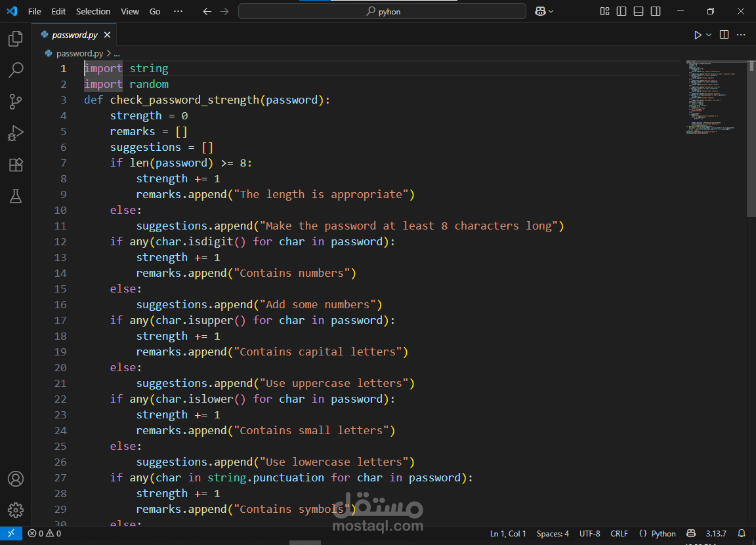Open the Testing flask view
Screen dimensions: 756x545
(x=16, y=196)
